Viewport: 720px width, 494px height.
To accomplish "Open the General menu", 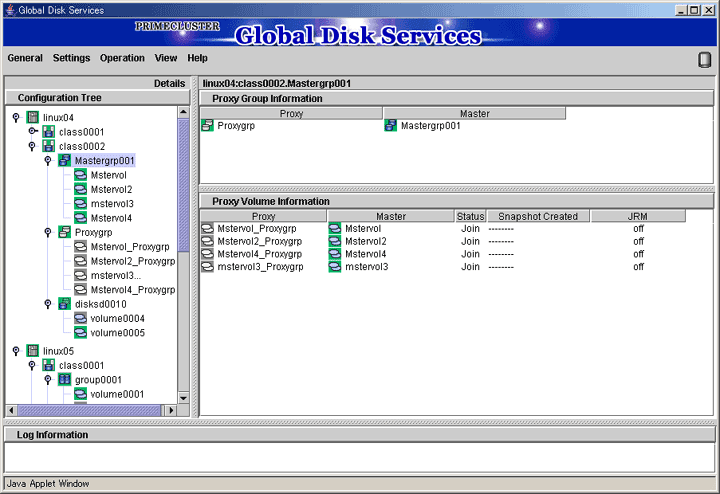I will [25, 58].
